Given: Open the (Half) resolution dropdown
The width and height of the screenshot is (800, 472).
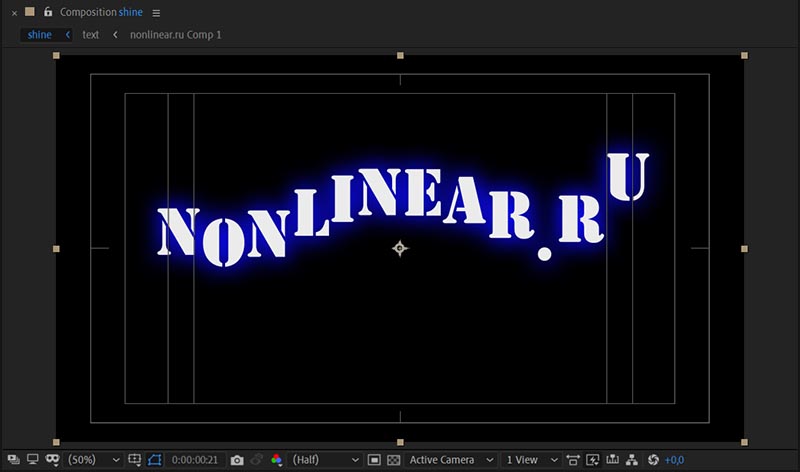Looking at the screenshot, I should 325,460.
